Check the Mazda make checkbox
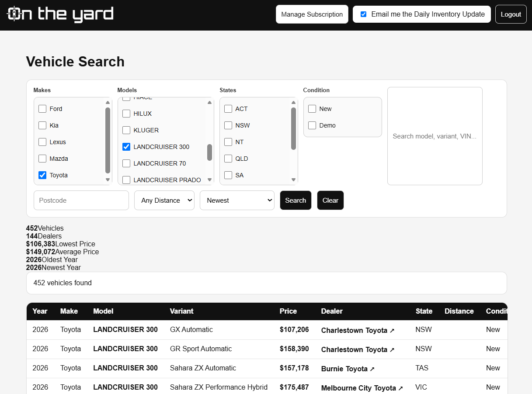The height and width of the screenshot is (394, 532). point(42,159)
